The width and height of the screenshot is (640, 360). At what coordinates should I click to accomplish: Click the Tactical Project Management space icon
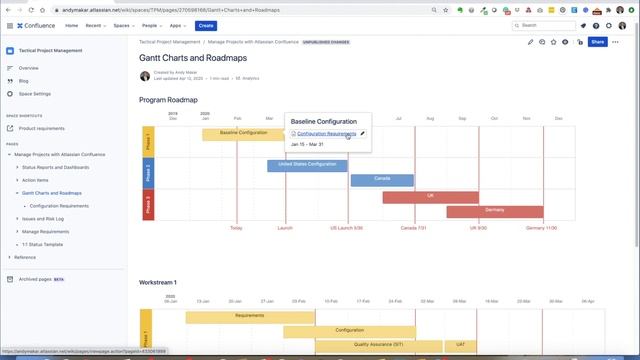10,51
